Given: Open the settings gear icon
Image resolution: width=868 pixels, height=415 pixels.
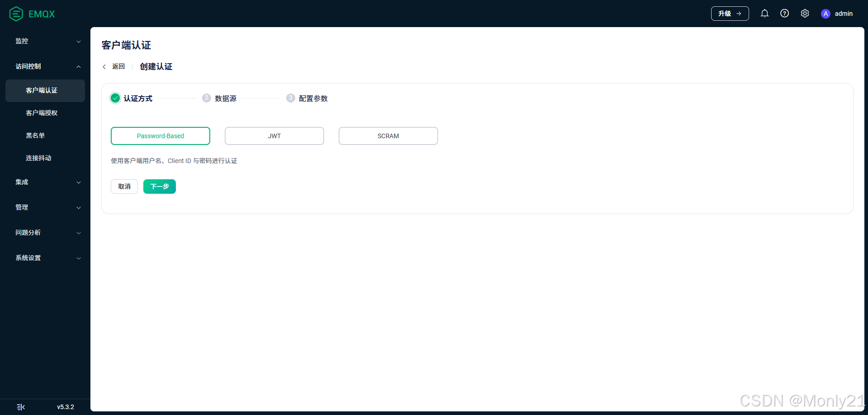Looking at the screenshot, I should (805, 14).
